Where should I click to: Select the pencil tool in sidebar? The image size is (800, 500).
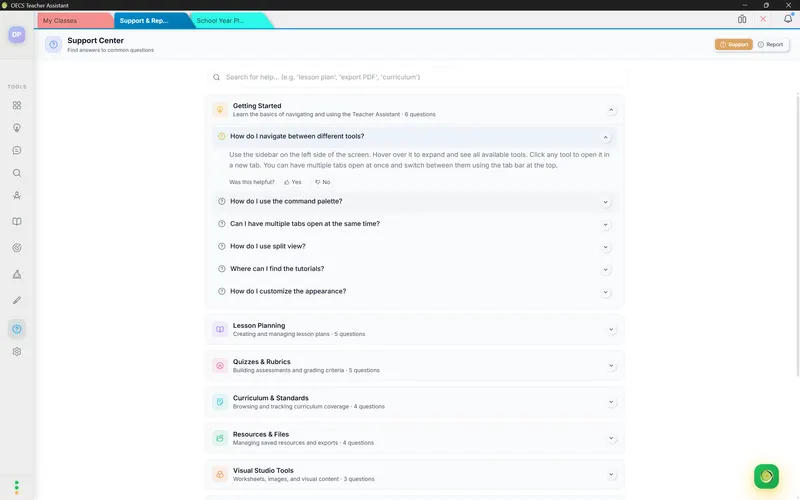pyautogui.click(x=17, y=301)
